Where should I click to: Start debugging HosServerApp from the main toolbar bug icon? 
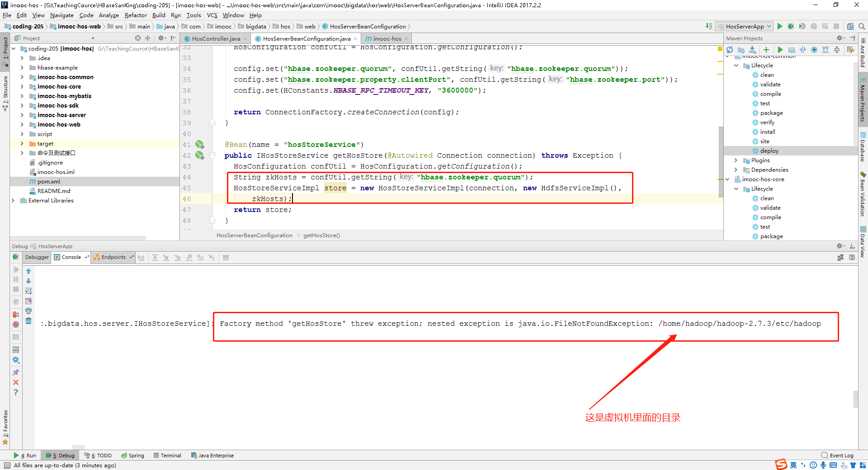tap(791, 26)
